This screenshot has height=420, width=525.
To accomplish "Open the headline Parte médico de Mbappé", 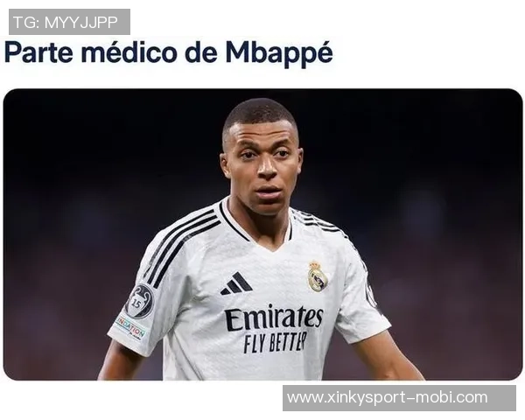I will coord(168,52).
